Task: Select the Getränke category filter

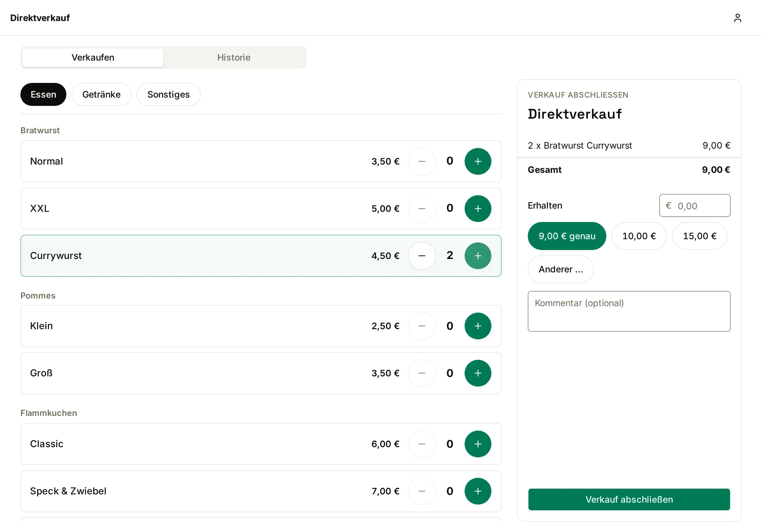Action: pos(101,94)
